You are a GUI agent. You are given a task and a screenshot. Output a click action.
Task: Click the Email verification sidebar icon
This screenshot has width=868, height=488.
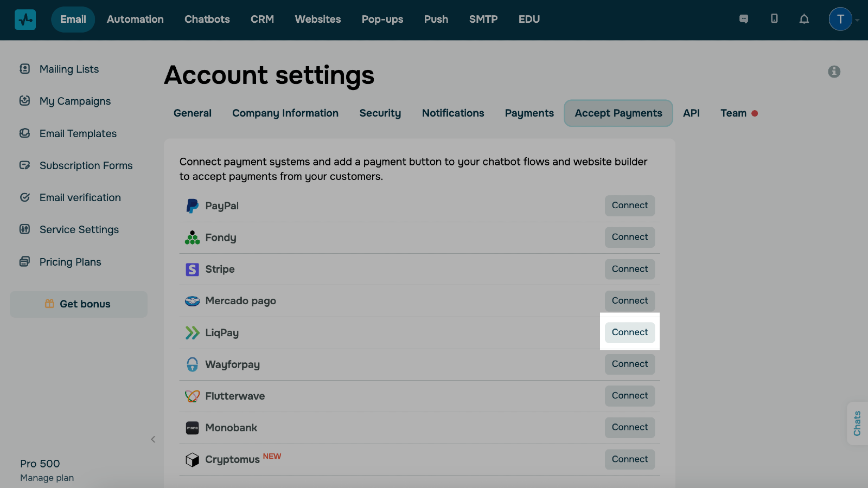point(25,197)
